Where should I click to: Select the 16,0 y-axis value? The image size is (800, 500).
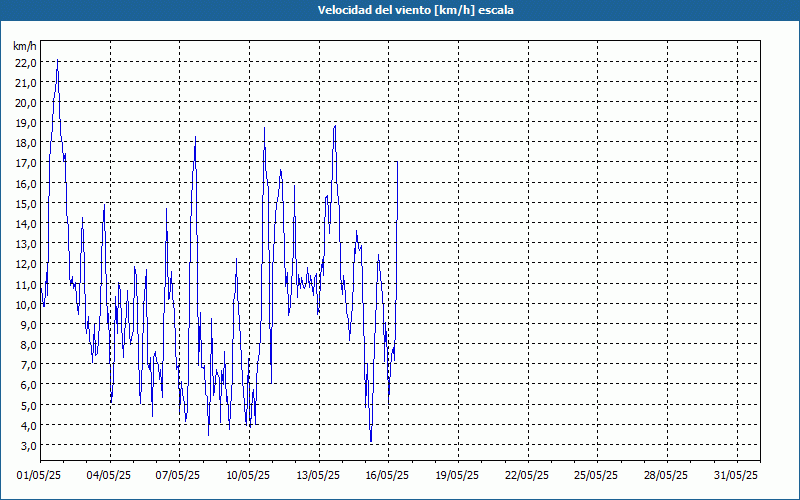pyautogui.click(x=26, y=183)
